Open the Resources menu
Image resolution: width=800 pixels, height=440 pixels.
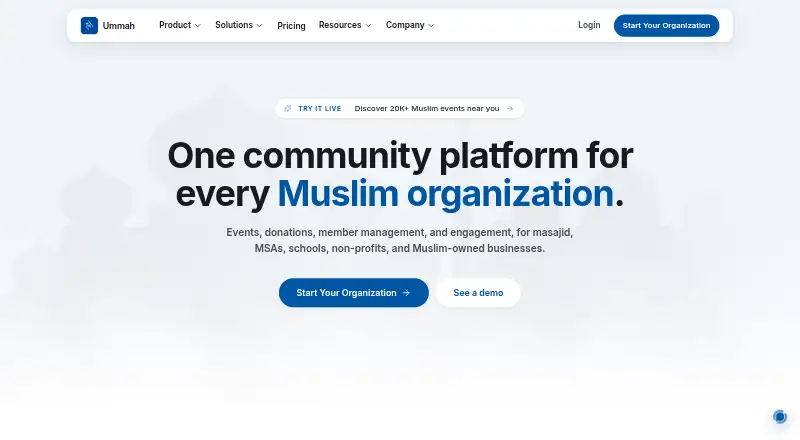(x=345, y=25)
